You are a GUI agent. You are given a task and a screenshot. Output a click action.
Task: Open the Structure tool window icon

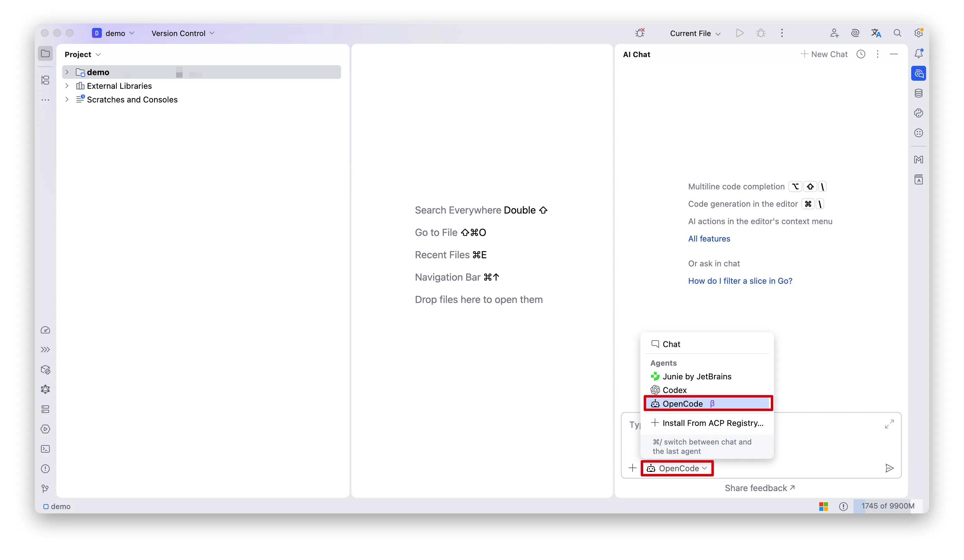point(45,80)
